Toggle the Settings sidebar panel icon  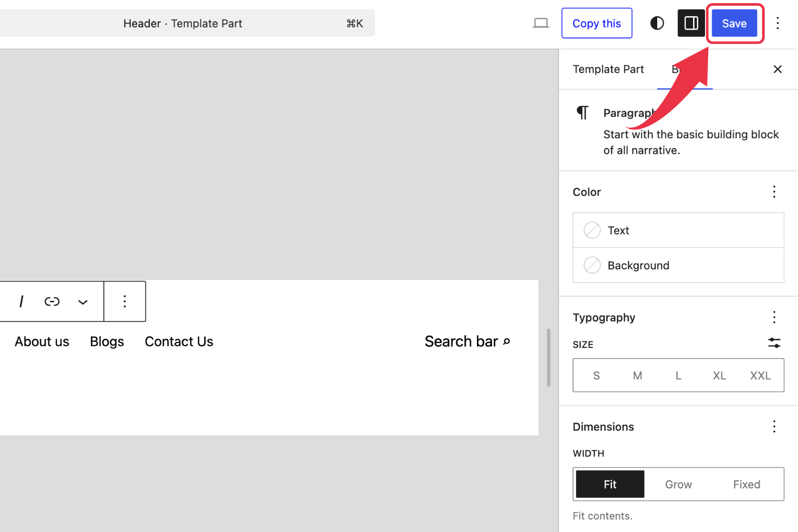pyautogui.click(x=691, y=23)
